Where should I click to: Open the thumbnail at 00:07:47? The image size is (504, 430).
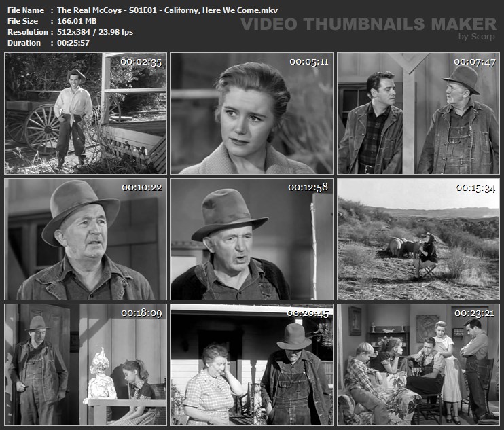pyautogui.click(x=418, y=113)
